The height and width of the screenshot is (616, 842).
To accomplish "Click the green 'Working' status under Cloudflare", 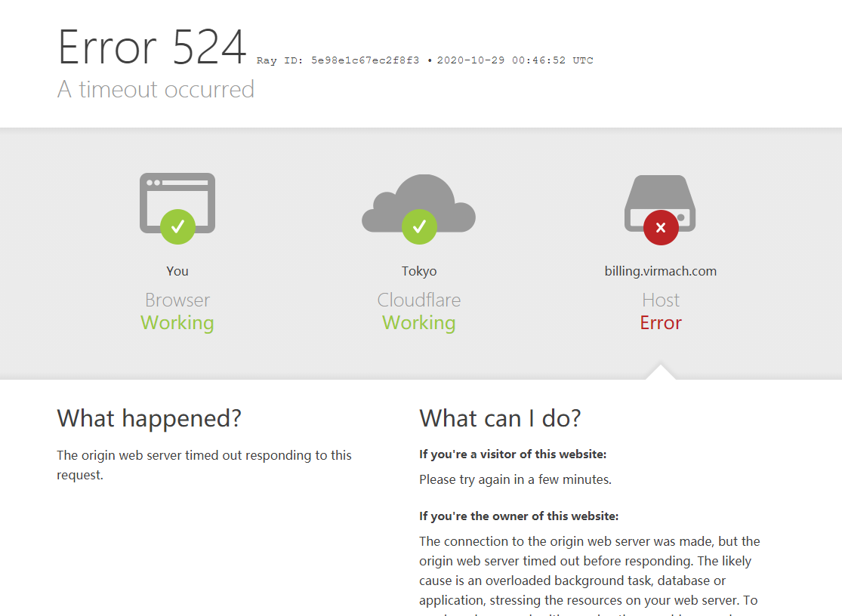I will pos(419,323).
